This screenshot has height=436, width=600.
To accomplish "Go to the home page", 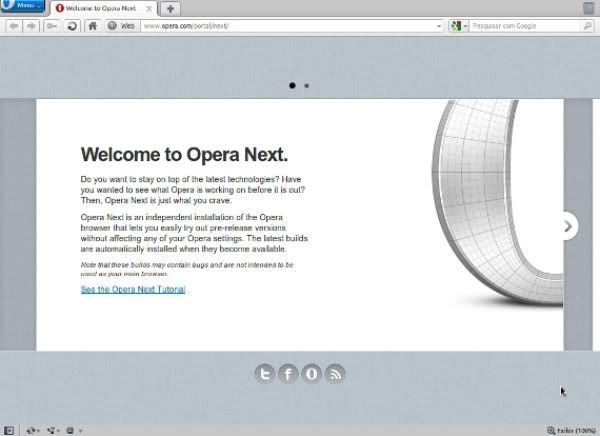I will click(x=93, y=26).
